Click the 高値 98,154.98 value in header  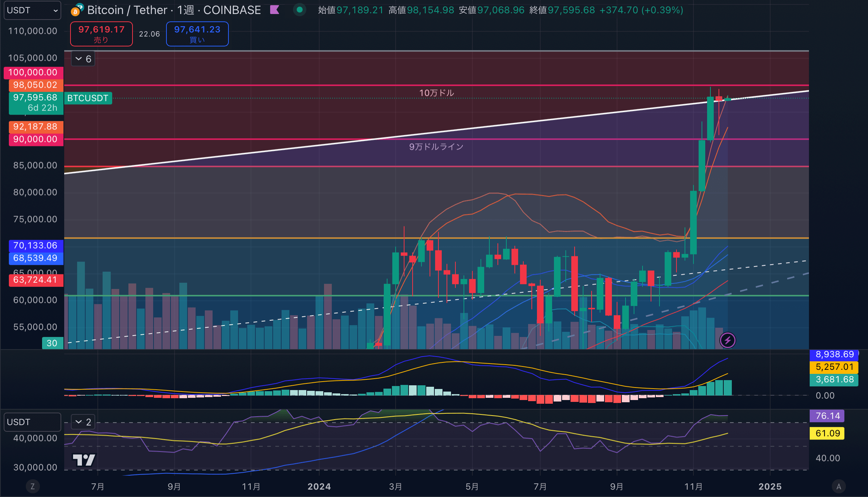[x=421, y=10]
